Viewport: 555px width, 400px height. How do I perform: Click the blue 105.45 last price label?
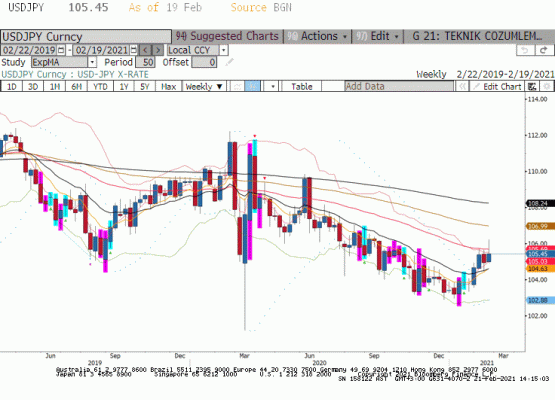coord(540,254)
